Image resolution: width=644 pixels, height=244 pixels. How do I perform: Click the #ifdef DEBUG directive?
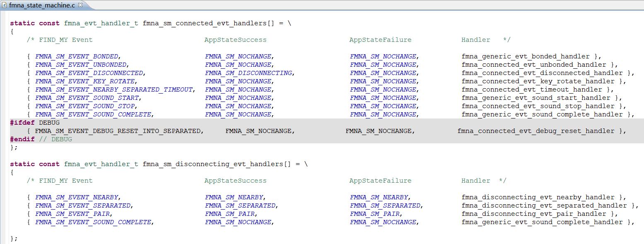point(35,123)
